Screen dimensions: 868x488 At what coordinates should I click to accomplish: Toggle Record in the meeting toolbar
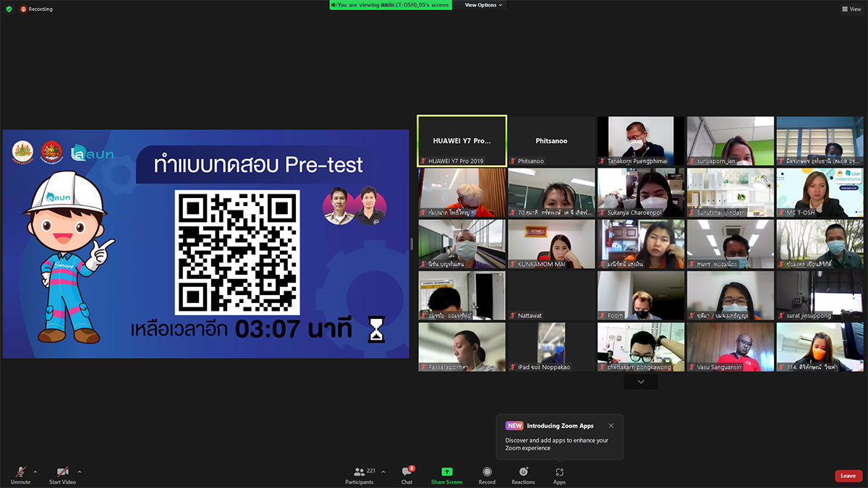point(487,474)
